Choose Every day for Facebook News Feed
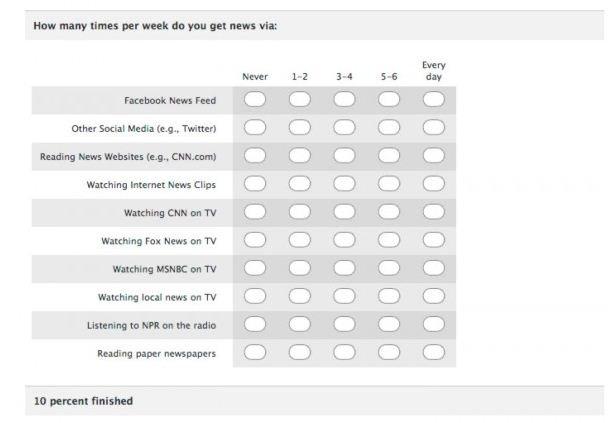613x423 pixels. [434, 99]
